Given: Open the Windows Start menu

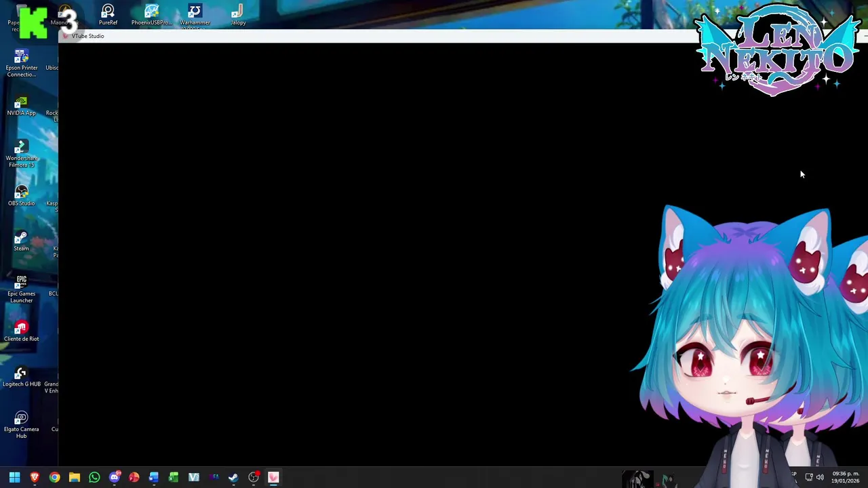Looking at the screenshot, I should click(14, 477).
